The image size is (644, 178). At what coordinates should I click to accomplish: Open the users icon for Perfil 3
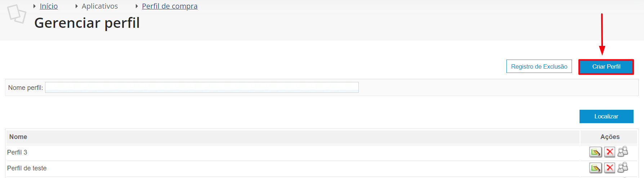click(x=623, y=152)
